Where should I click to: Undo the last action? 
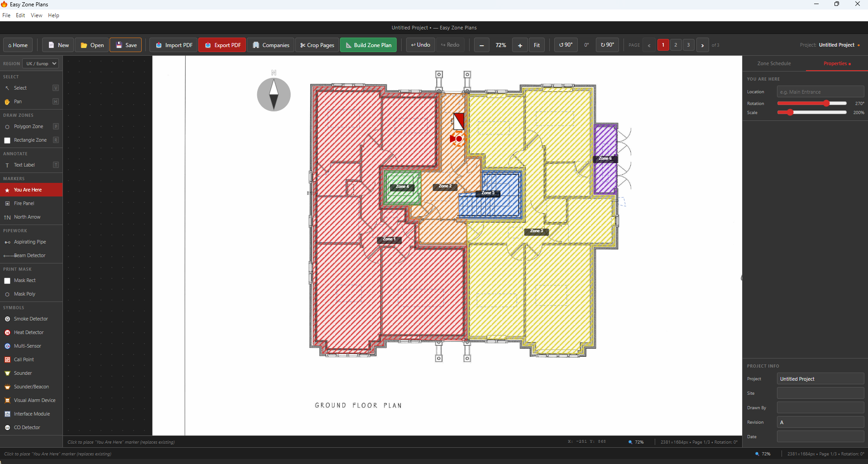421,45
